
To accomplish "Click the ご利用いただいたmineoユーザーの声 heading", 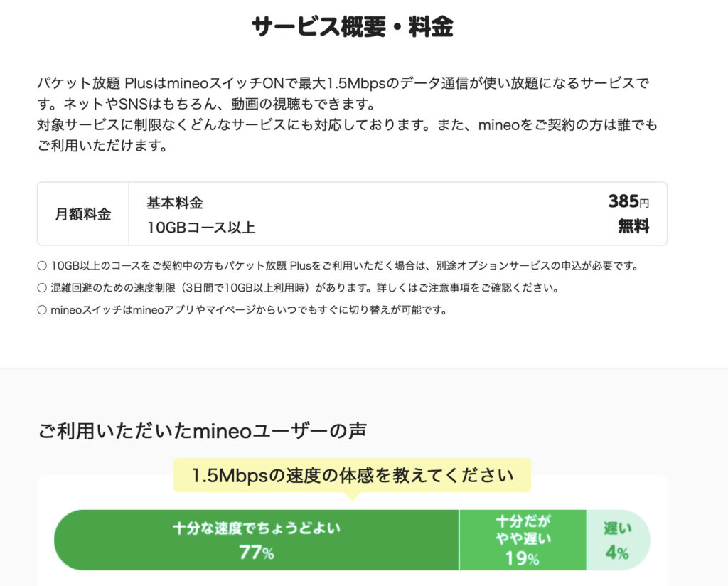I will tap(202, 432).
